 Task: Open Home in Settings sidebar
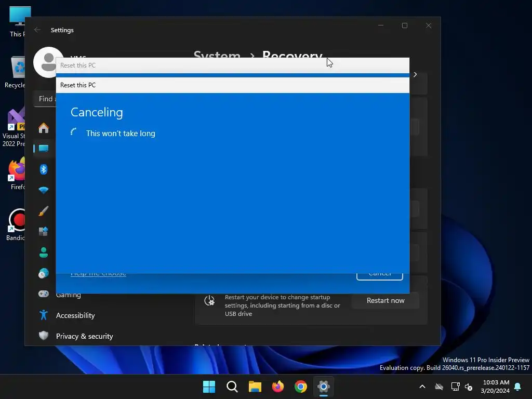(x=44, y=128)
